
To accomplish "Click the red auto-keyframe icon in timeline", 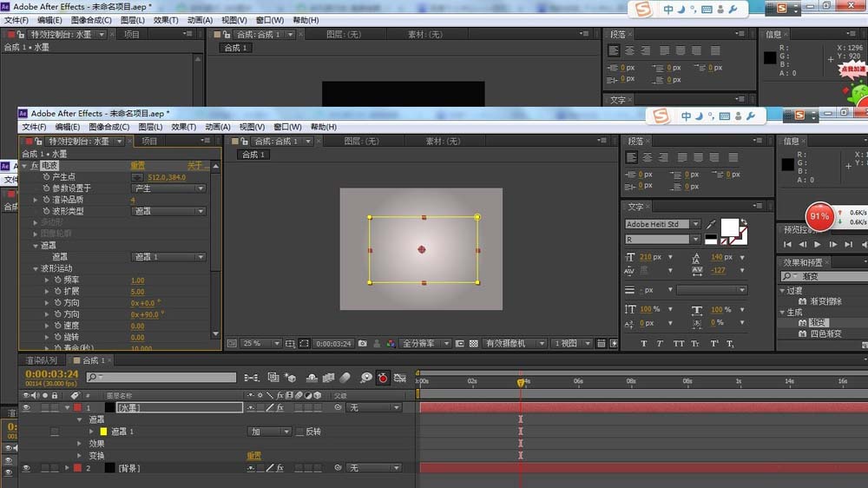I will (382, 378).
